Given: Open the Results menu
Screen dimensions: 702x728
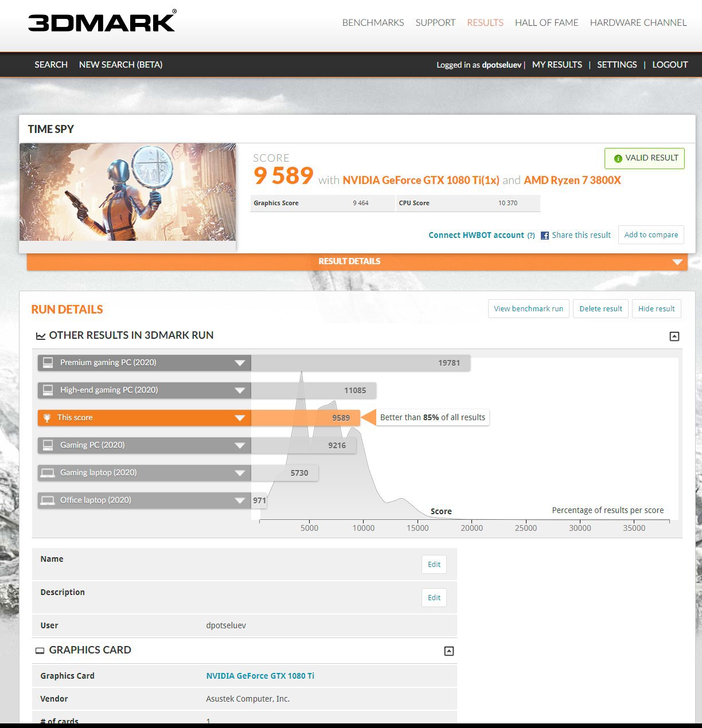Looking at the screenshot, I should tap(485, 22).
